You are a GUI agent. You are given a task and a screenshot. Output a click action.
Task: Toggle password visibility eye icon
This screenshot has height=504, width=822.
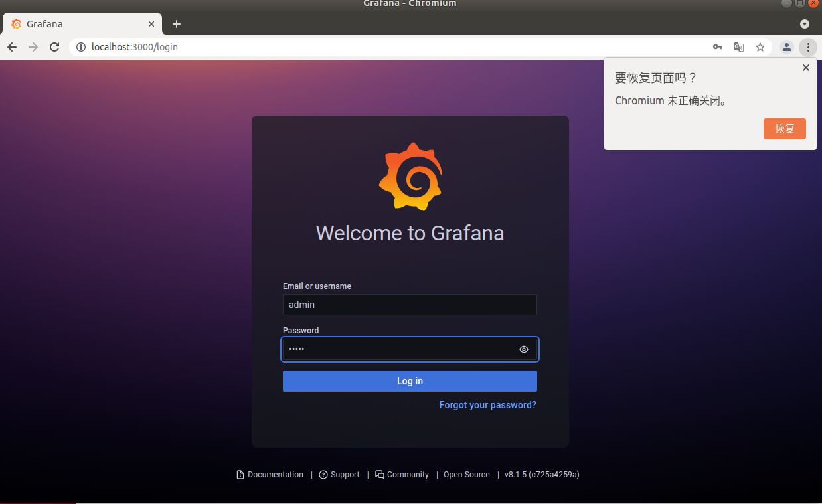point(524,349)
